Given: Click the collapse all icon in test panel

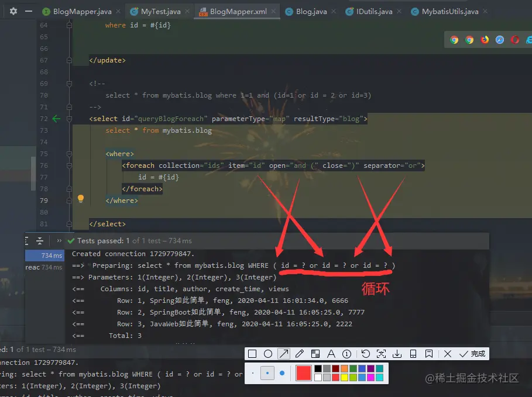Looking at the screenshot, I should point(40,241).
